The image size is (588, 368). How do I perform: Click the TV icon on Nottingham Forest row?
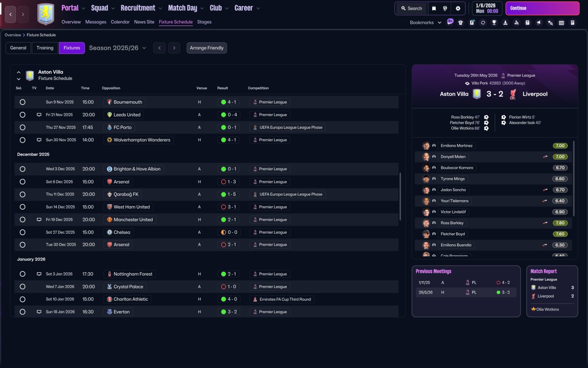coord(39,274)
